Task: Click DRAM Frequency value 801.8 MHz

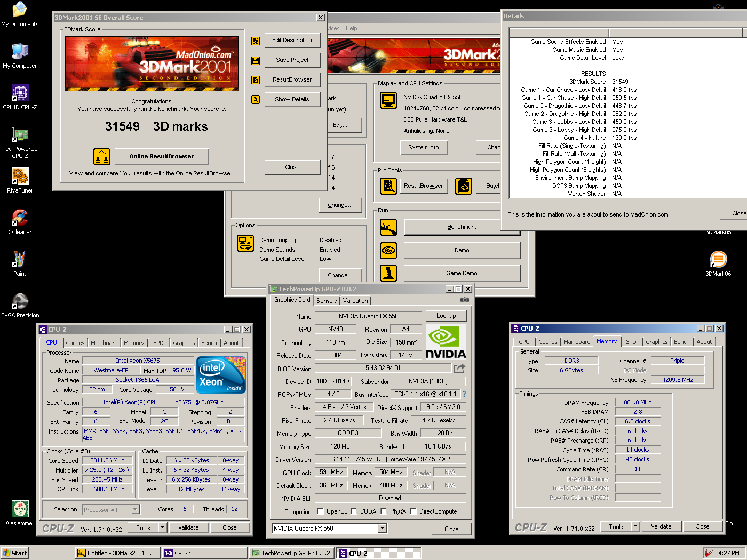Action: click(638, 402)
